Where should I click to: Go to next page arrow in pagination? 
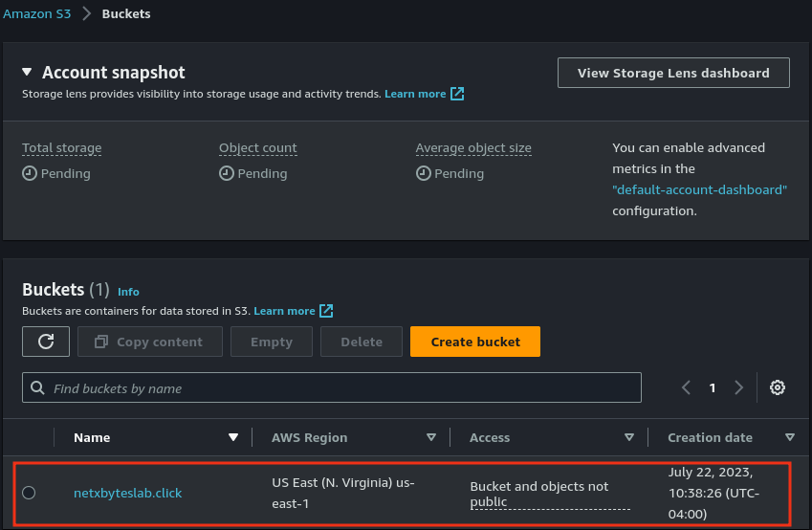pos(738,387)
